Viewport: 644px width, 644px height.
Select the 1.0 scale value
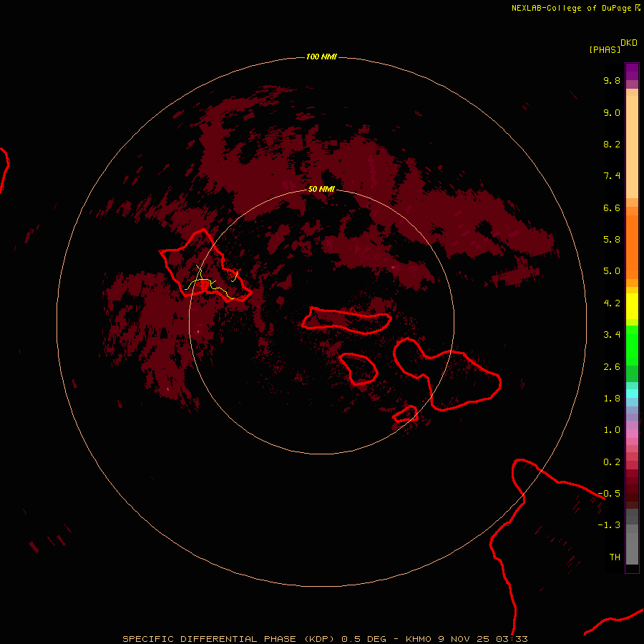pos(612,430)
